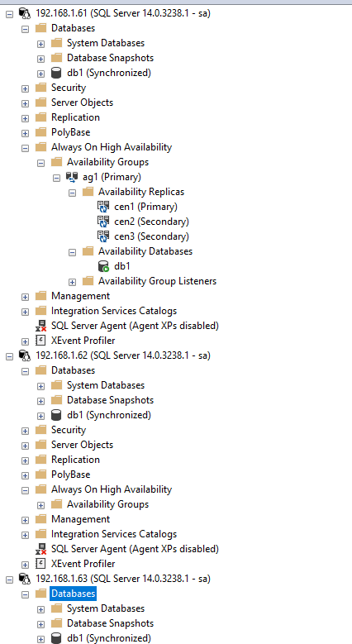Click SQL Server Agent icon under 192.168.1.61
352x644 pixels.
(41, 326)
